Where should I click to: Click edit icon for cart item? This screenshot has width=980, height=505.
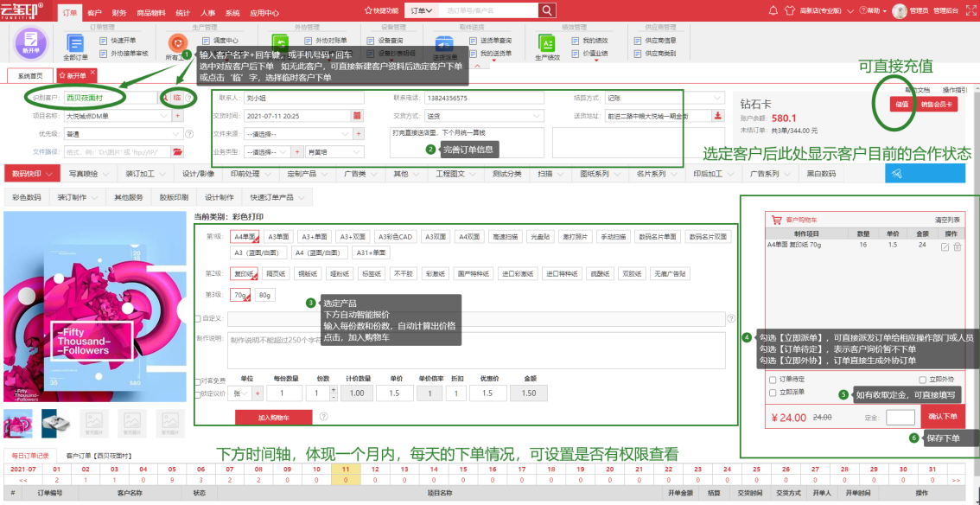point(945,246)
